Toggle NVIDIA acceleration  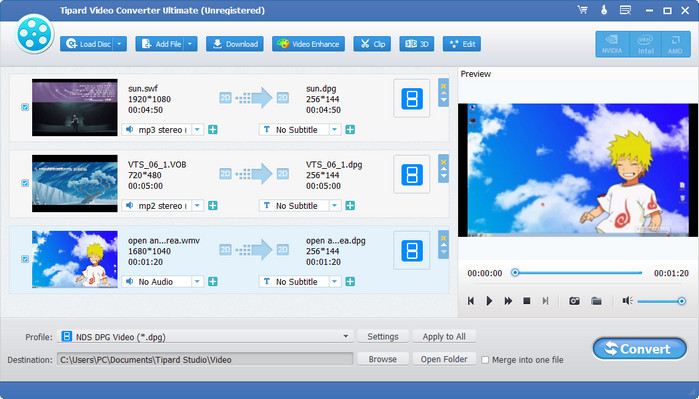click(x=612, y=44)
